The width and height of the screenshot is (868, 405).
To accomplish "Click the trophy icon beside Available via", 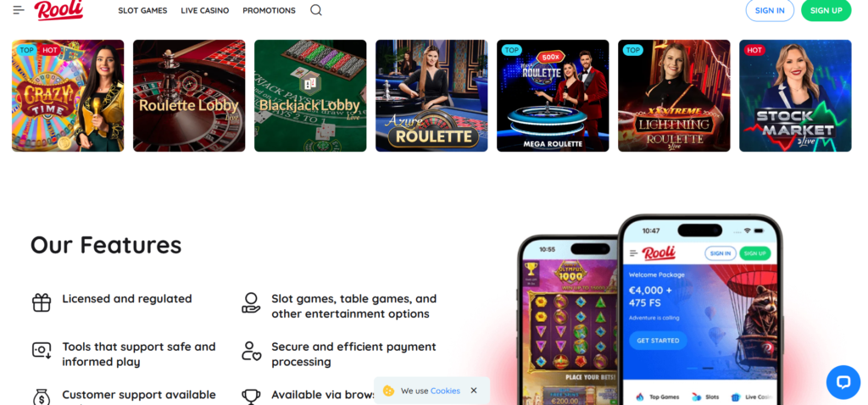I will point(251,397).
